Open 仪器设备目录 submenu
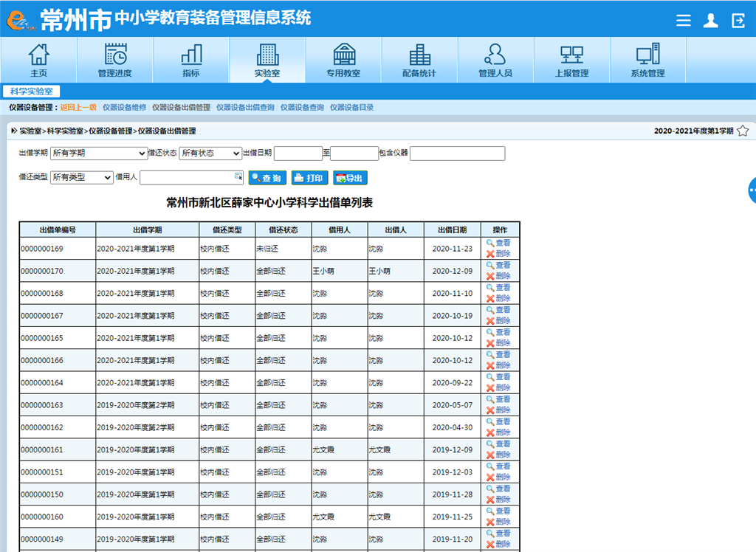756x552 pixels. tap(352, 108)
